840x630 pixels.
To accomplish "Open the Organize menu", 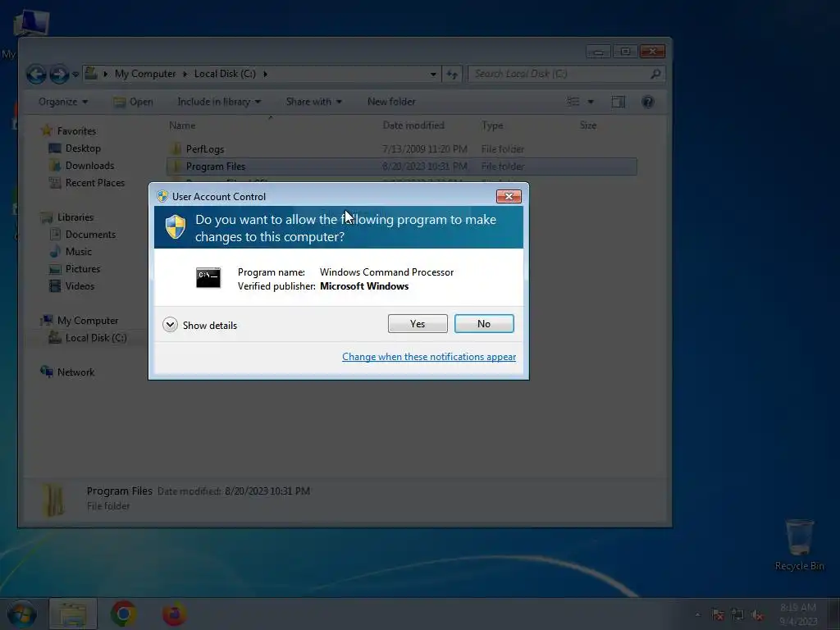I will [x=63, y=102].
